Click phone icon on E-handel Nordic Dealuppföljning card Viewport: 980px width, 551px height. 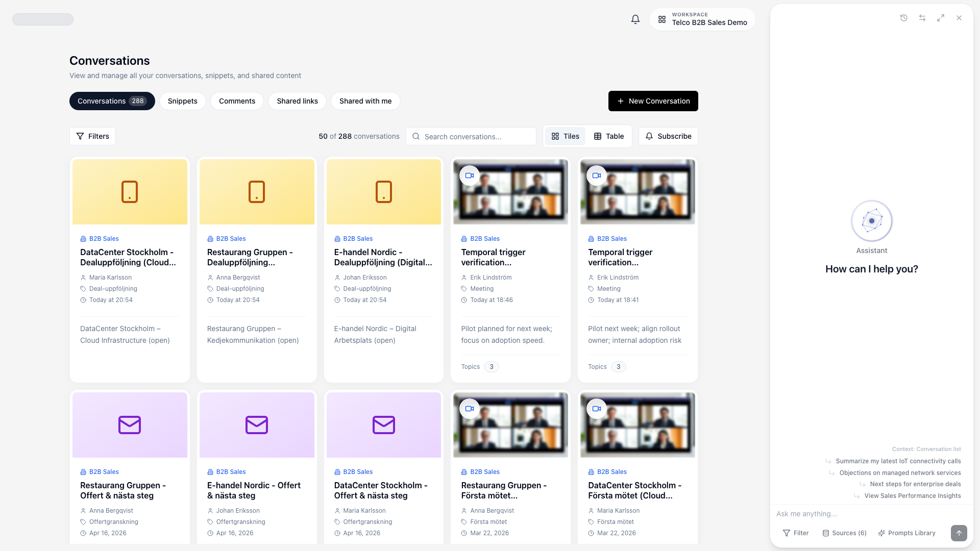tap(384, 192)
